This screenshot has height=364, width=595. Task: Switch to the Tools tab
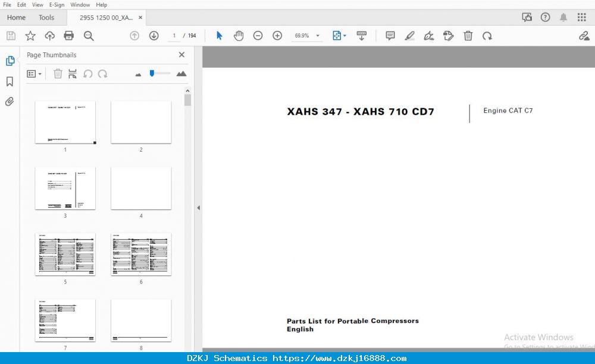(46, 17)
